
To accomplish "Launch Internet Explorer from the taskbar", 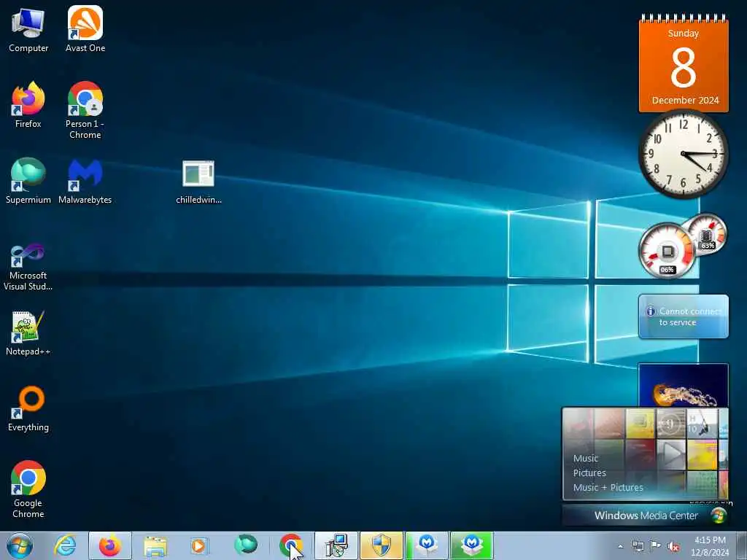I will tap(65, 545).
